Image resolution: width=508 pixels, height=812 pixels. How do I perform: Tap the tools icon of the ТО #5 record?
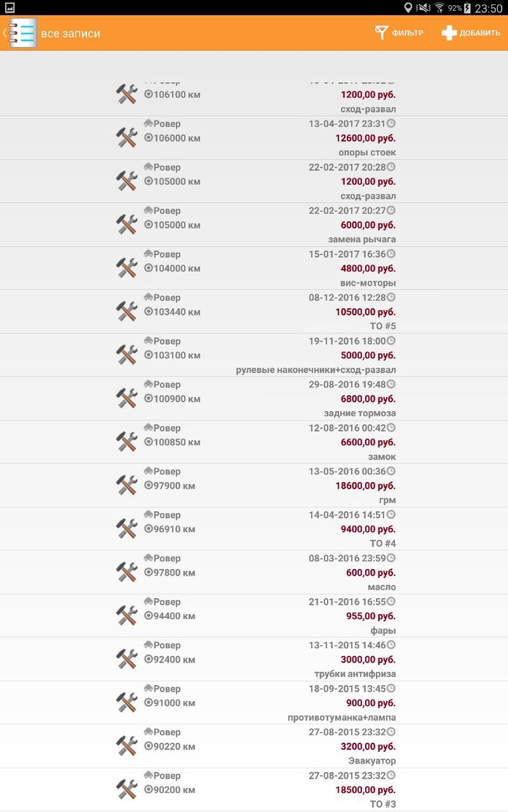pos(127,312)
